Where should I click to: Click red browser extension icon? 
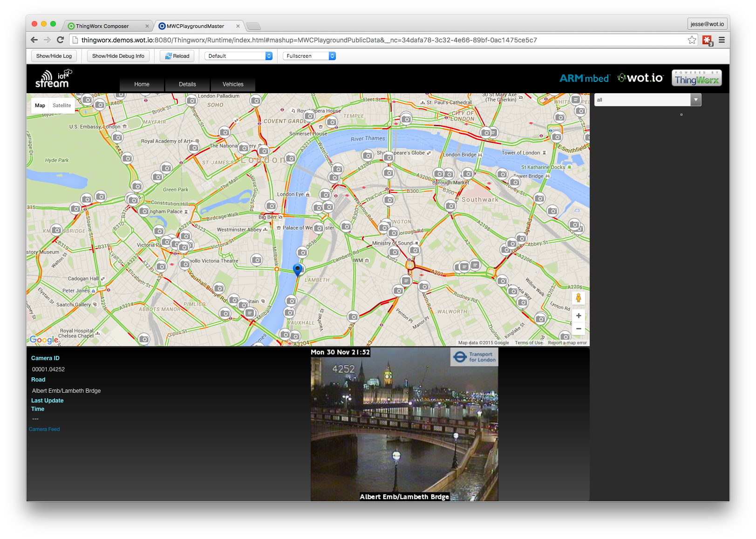[707, 40]
